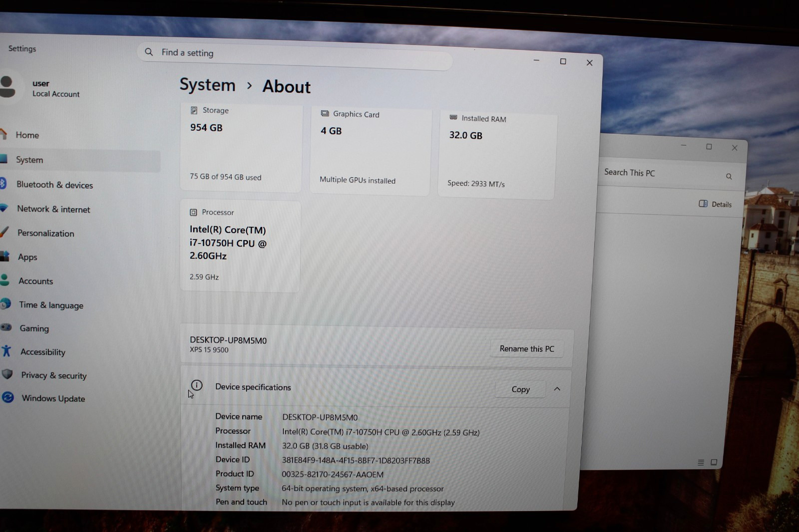Click the Product ID value 00325-82170-24567-AAOEM
This screenshot has height=532, width=799.
tap(333, 475)
